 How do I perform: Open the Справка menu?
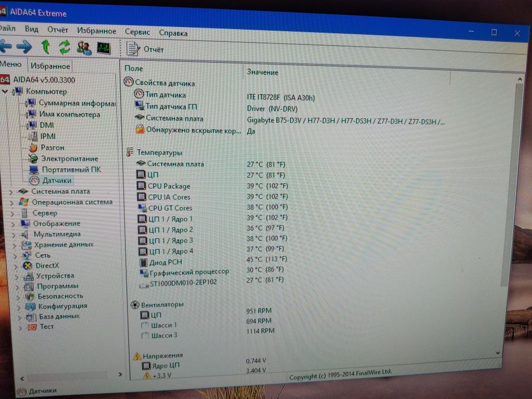point(173,33)
